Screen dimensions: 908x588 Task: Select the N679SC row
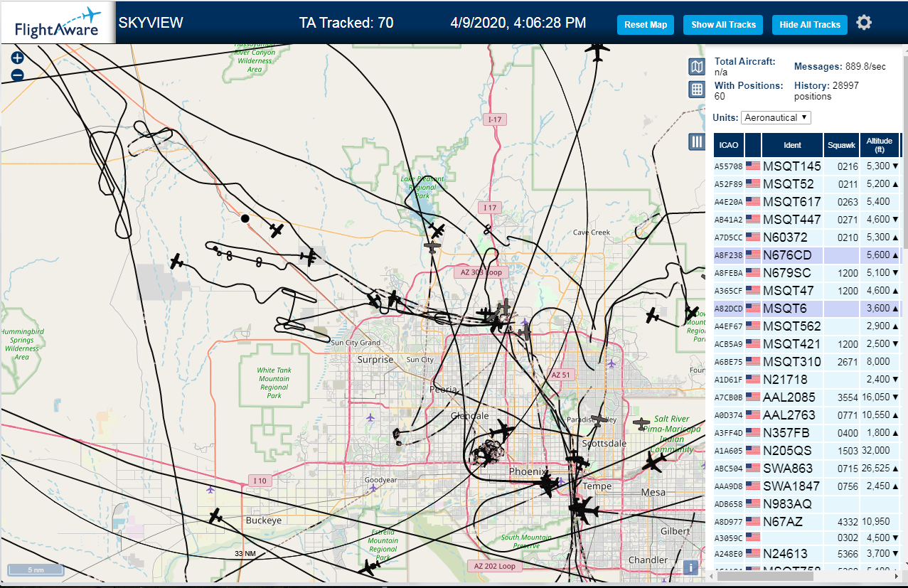[807, 273]
